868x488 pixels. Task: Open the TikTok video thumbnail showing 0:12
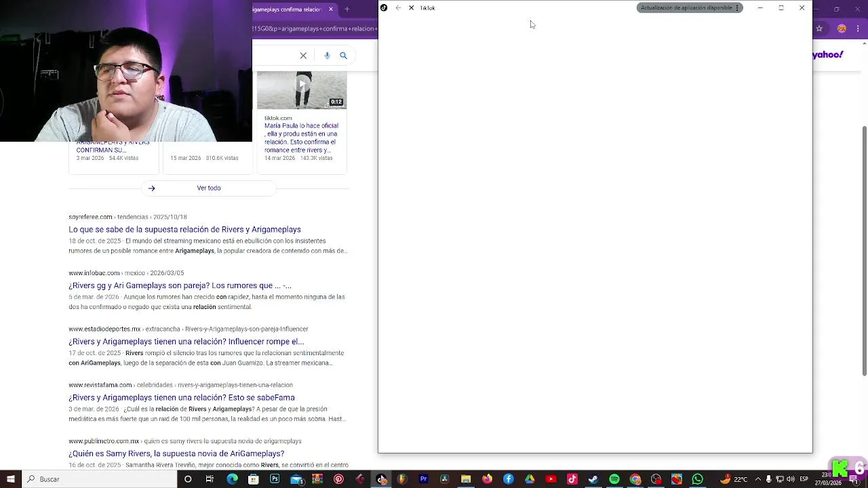click(x=302, y=89)
